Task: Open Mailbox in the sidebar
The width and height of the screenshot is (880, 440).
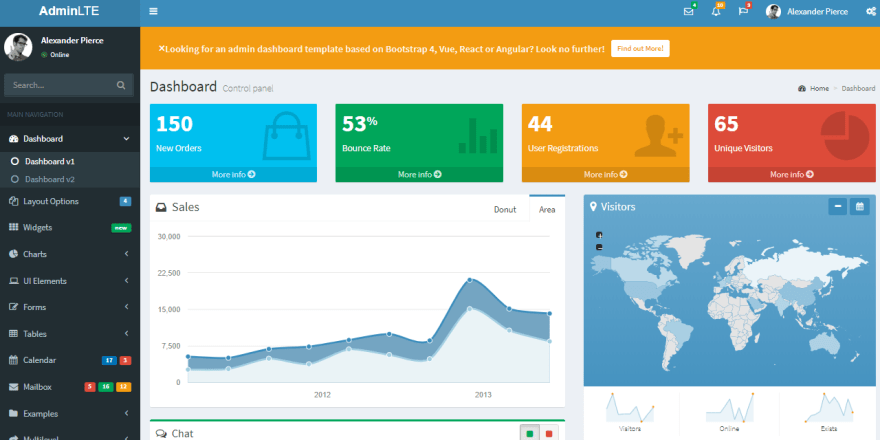Action: tap(70, 387)
